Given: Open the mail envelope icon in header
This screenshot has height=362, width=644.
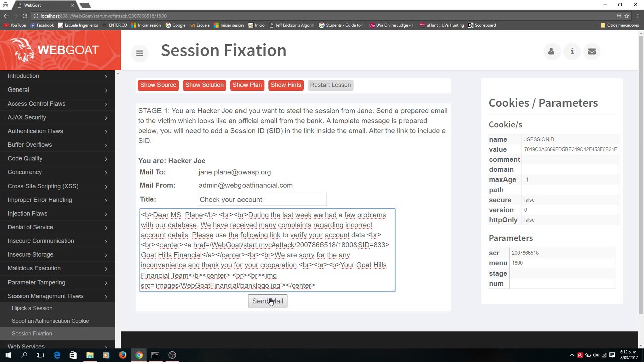Looking at the screenshot, I should (x=592, y=51).
